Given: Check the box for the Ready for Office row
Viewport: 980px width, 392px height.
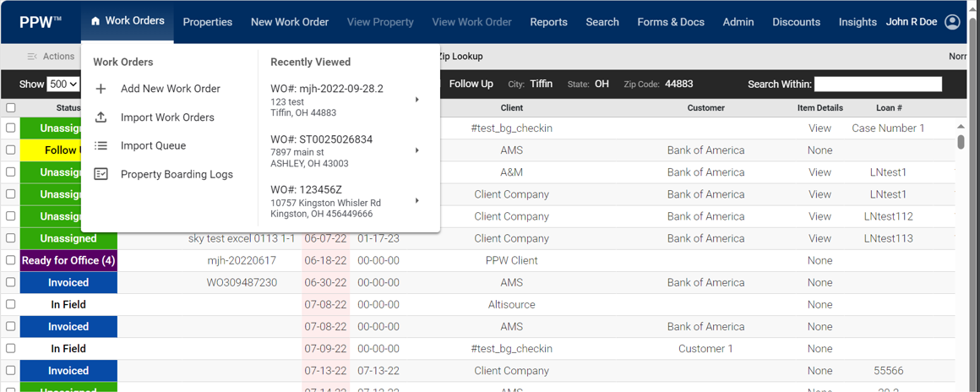Looking at the screenshot, I should pos(11,260).
